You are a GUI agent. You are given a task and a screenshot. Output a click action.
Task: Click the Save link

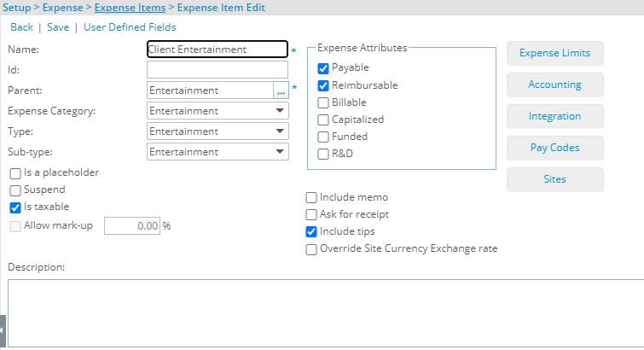[x=58, y=27]
